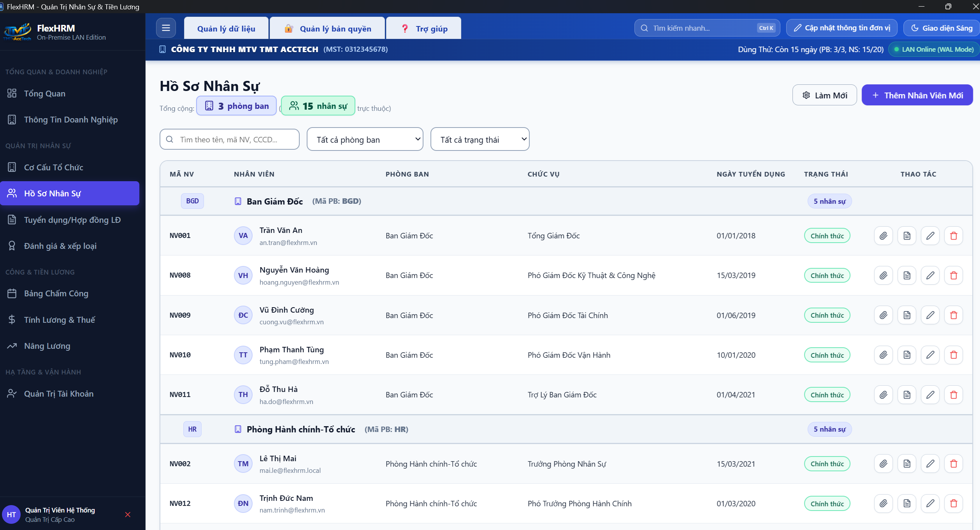This screenshot has height=530, width=980.
Task: Open Quản lý bản quyền tab
Action: tap(327, 28)
